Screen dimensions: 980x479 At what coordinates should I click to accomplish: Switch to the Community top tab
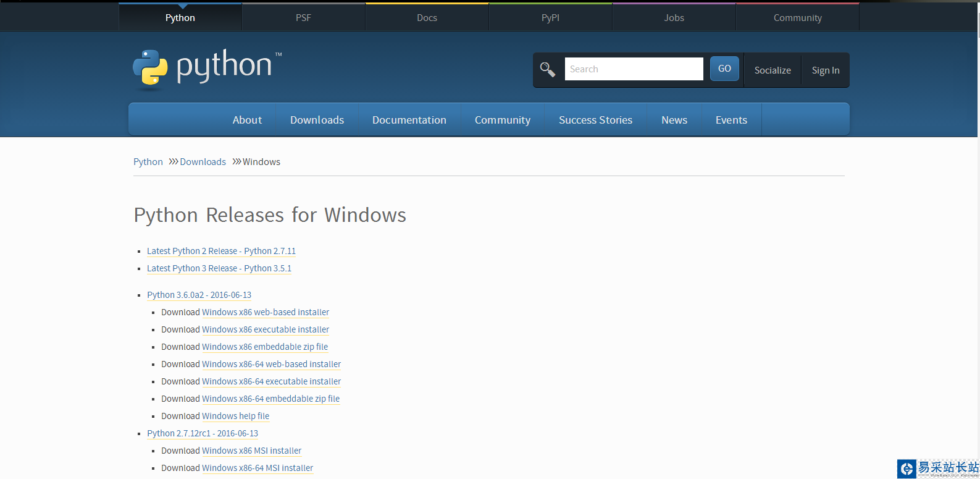pos(797,17)
